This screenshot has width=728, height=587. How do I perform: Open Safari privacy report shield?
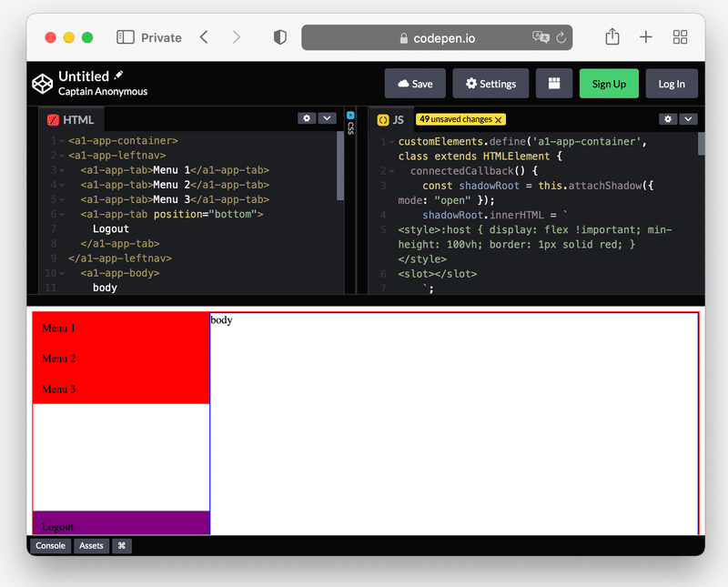coord(280,37)
